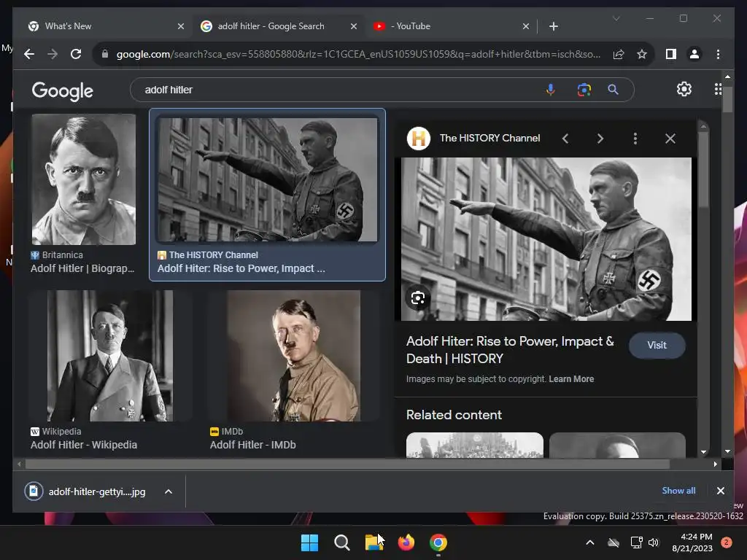Start a voice search with the microphone
The image size is (747, 560).
550,90
